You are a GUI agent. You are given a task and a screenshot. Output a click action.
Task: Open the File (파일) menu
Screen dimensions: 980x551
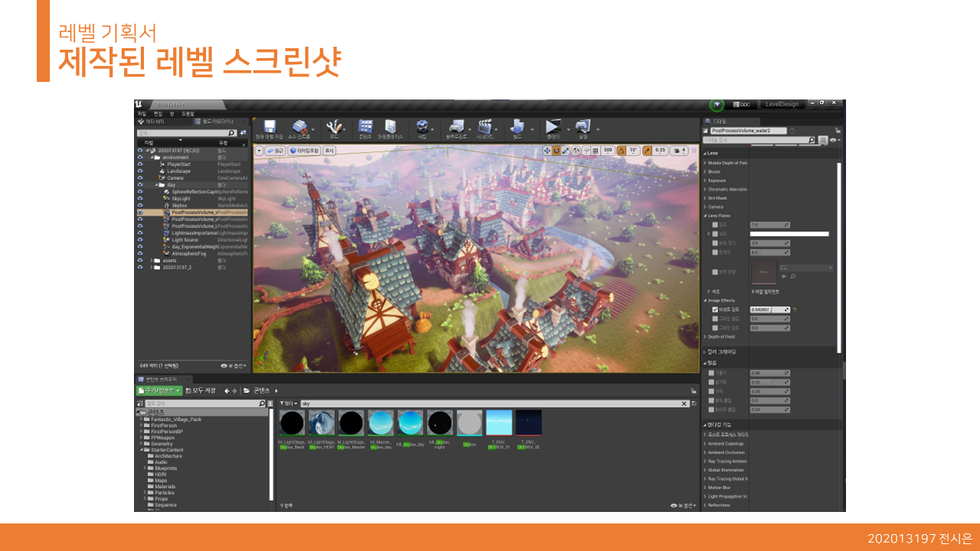pyautogui.click(x=142, y=113)
